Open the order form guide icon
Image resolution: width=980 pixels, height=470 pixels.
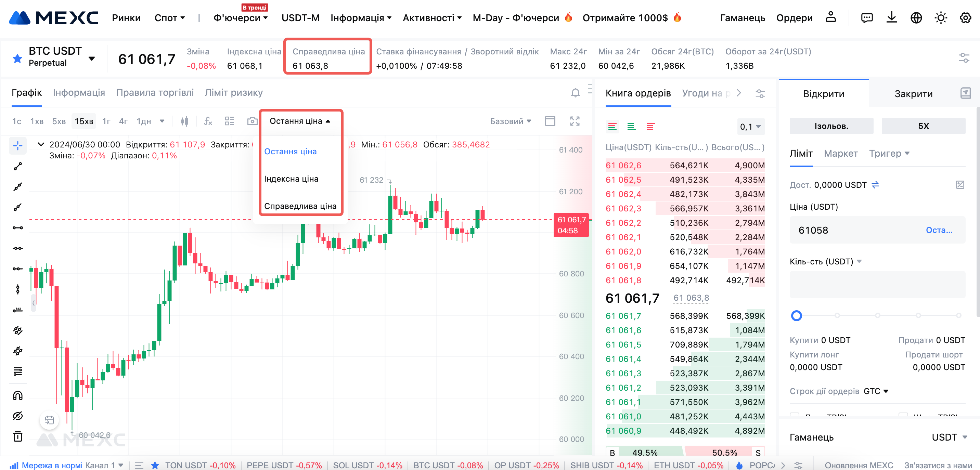965,93
